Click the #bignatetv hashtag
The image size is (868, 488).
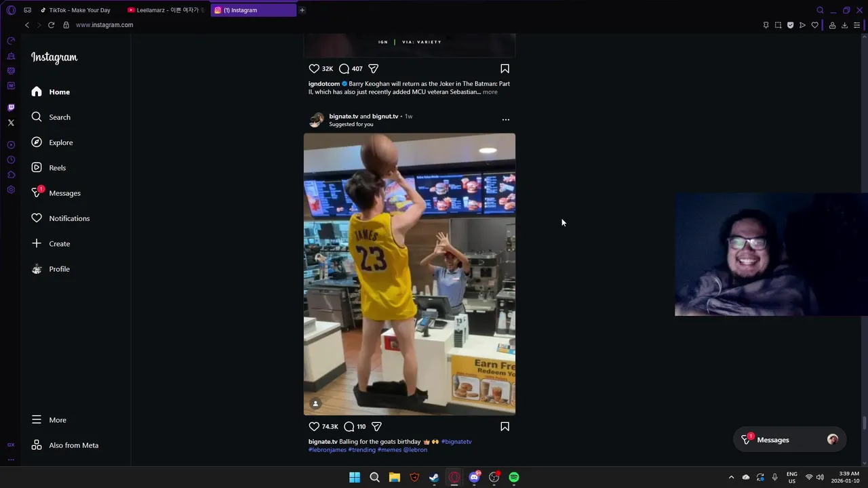pyautogui.click(x=456, y=442)
